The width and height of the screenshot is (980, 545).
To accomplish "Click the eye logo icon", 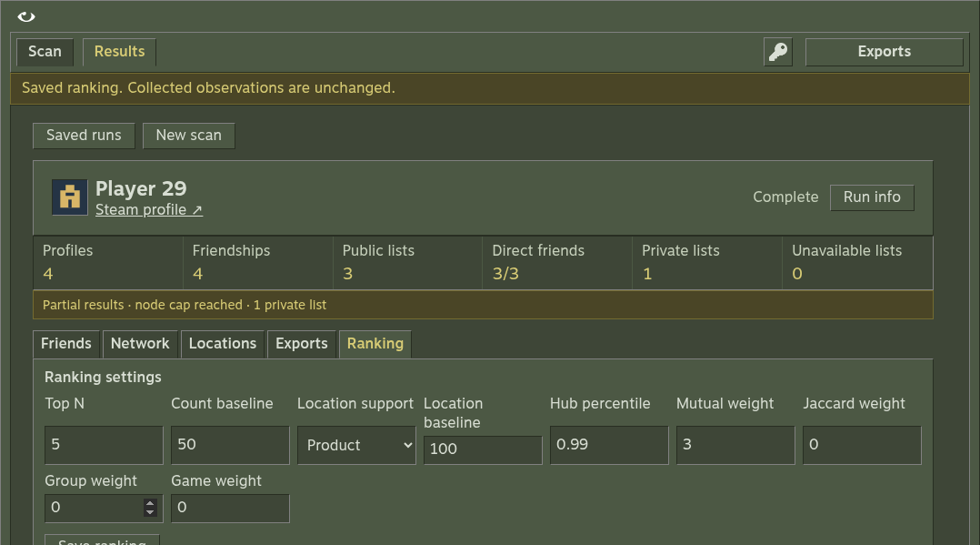I will point(26,17).
